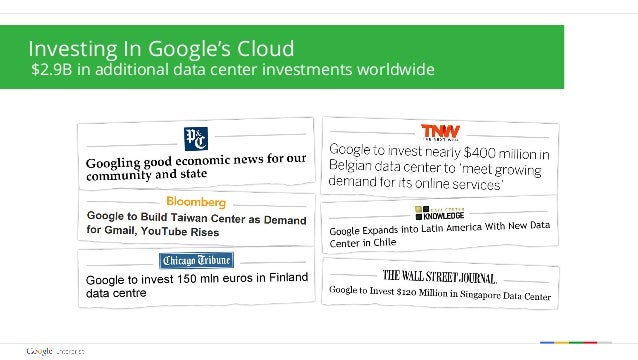Screen dimensions: 638x360
Task: Open the Latin America Chile headline
Action: pos(439,235)
